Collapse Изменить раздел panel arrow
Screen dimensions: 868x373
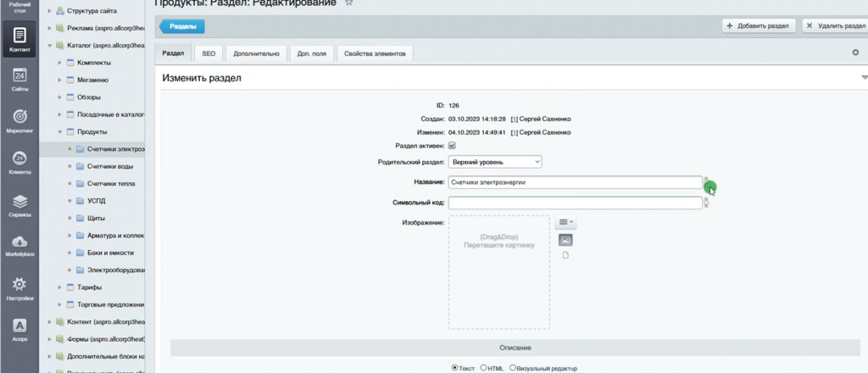864,78
